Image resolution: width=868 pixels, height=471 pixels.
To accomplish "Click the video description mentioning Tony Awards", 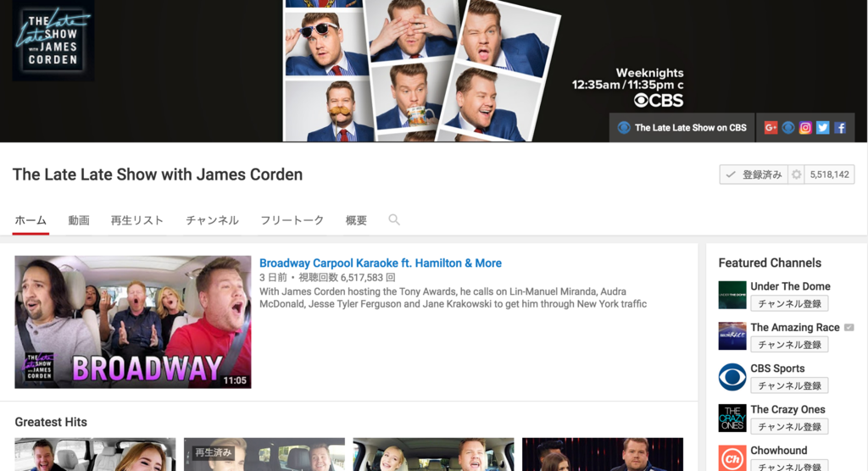I will (x=453, y=298).
